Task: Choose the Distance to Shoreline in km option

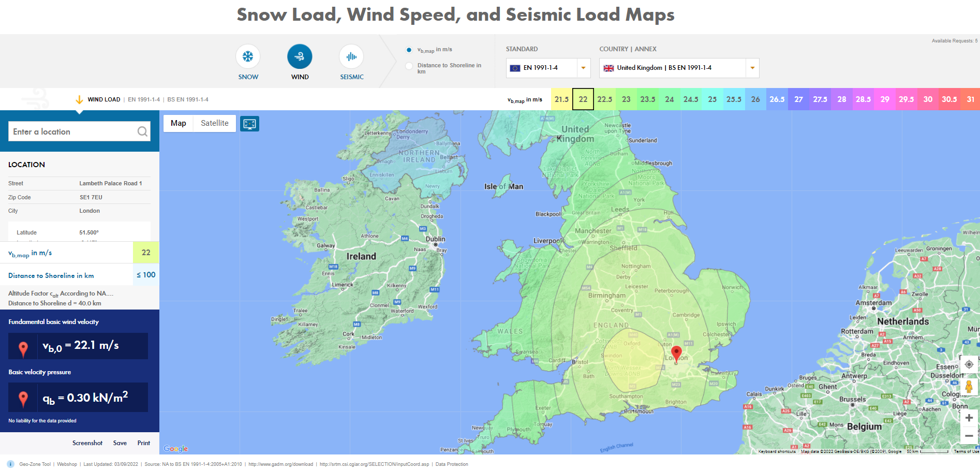Action: [x=409, y=65]
